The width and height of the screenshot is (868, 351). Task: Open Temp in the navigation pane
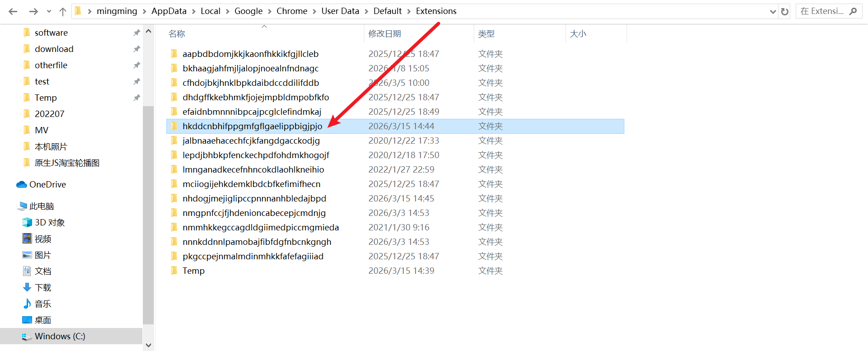point(46,98)
